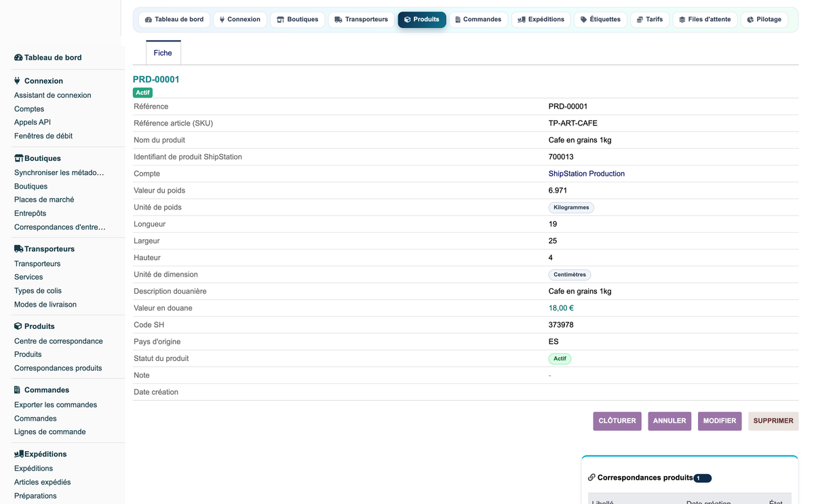Open Lignes de commande in sidebar
The image size is (814, 504).
coord(50,432)
